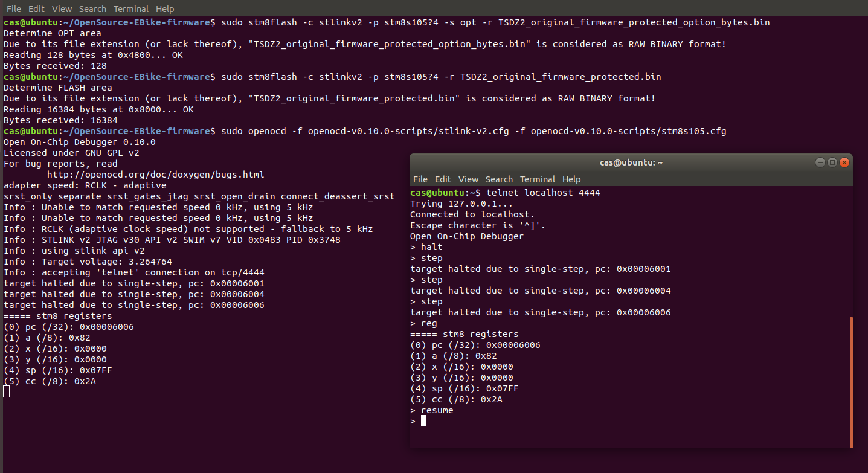Click the cas@ubuntu title bar of telnet window
The image size is (868, 473).
(x=631, y=162)
